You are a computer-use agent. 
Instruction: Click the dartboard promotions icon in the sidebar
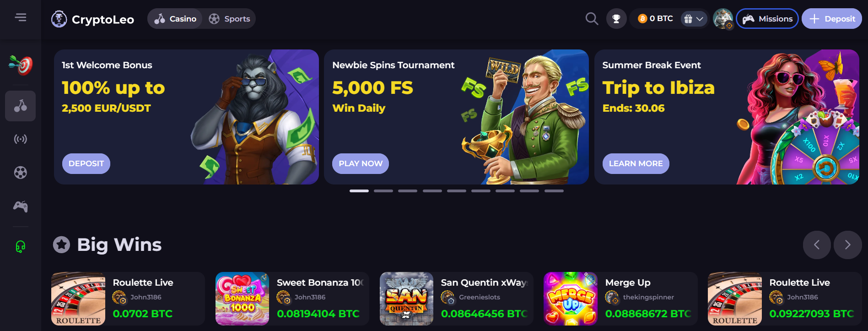(x=21, y=65)
